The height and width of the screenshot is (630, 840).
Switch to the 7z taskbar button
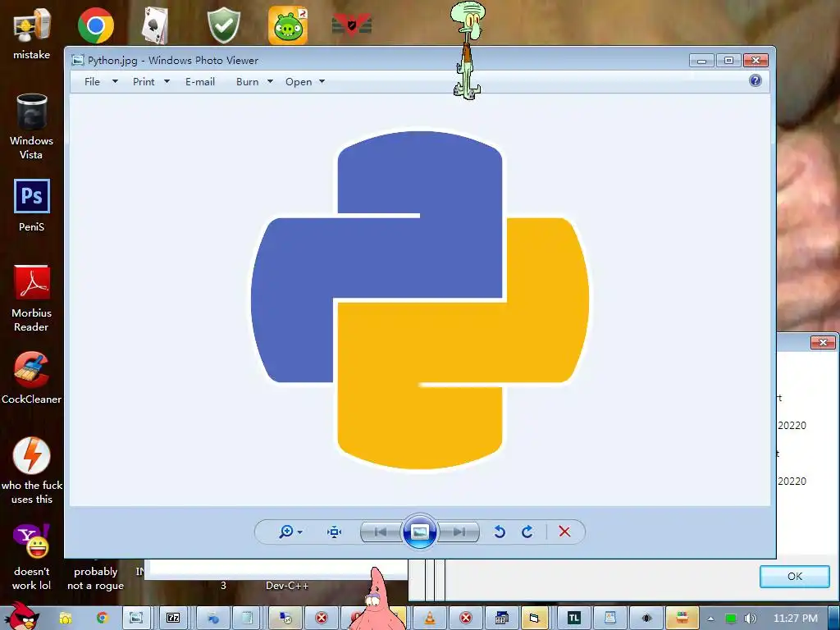click(x=172, y=619)
